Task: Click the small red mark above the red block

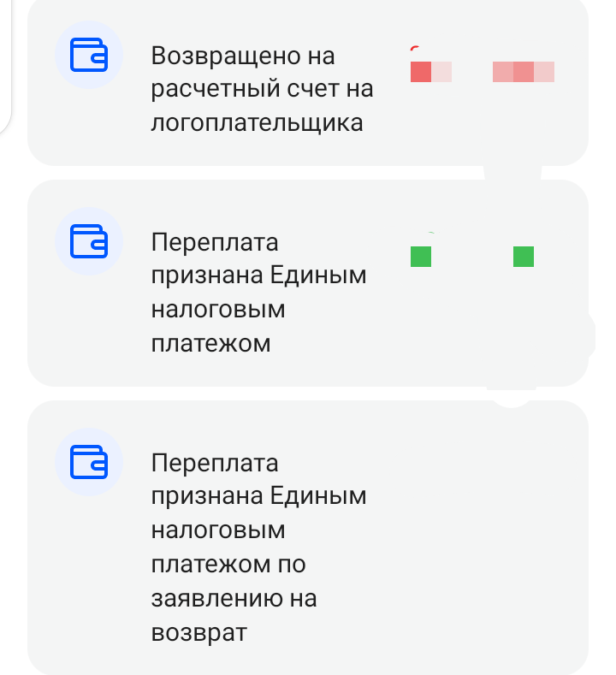Action: [x=415, y=48]
